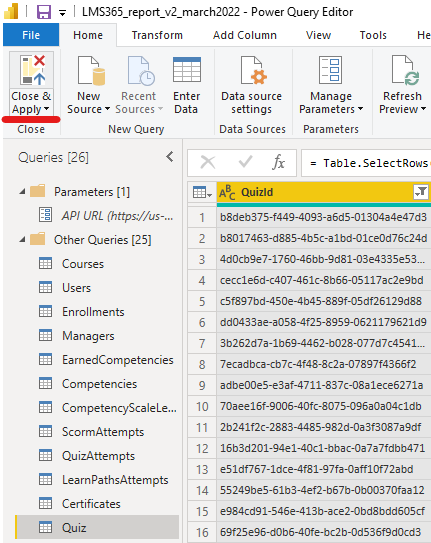Select the Courses query
431x543 pixels.
click(83, 264)
